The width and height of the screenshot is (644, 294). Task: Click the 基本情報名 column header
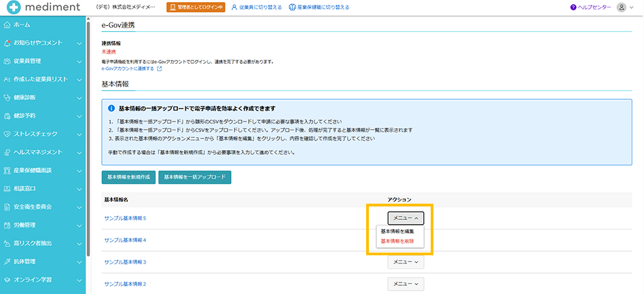tap(117, 200)
